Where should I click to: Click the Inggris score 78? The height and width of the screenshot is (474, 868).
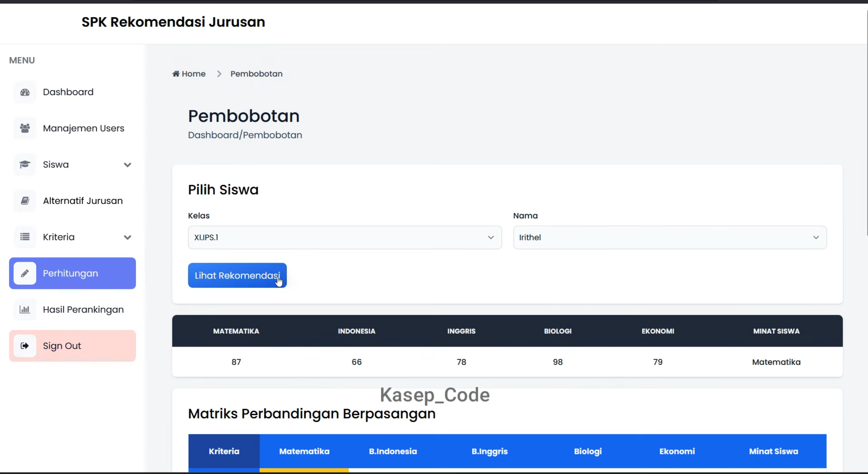tap(461, 362)
